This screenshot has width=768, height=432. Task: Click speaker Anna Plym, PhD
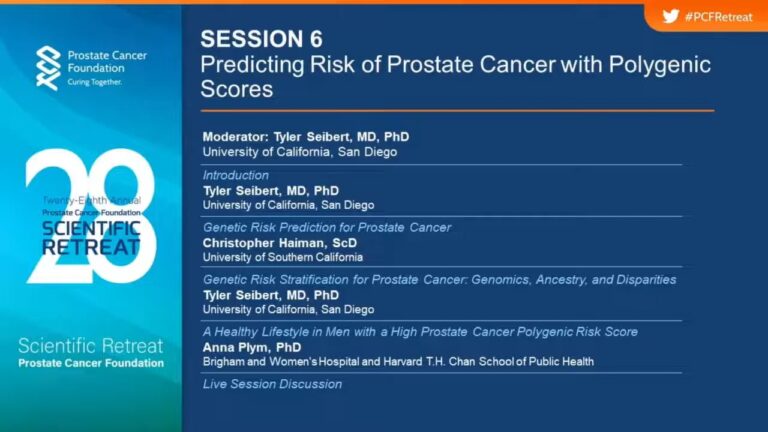click(x=252, y=347)
